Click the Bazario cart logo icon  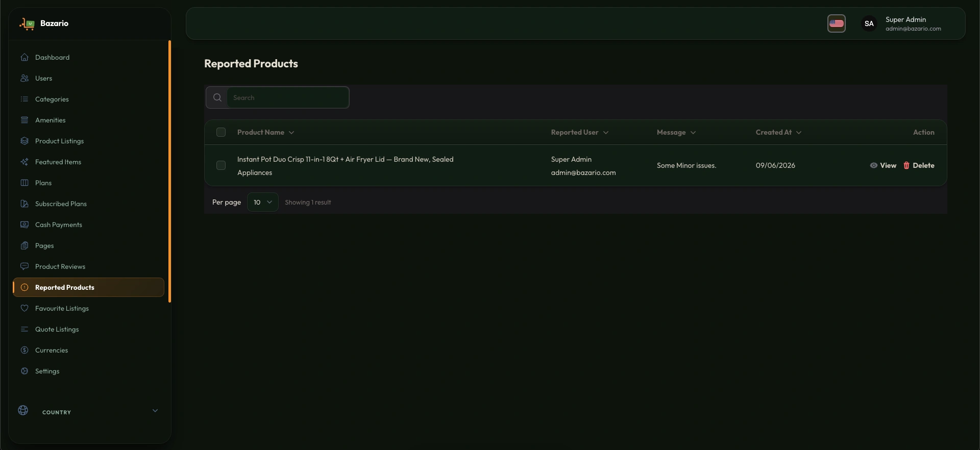[x=27, y=23]
